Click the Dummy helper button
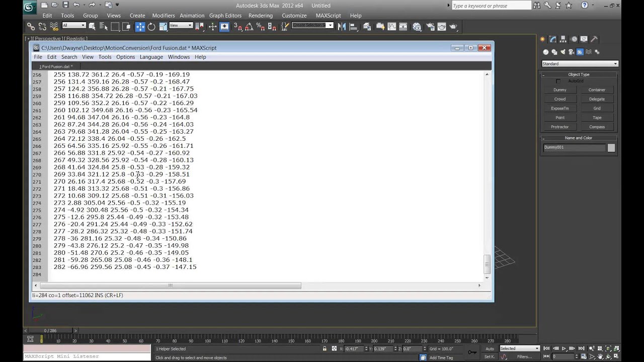Screen dimensions: 644x362 point(560,90)
